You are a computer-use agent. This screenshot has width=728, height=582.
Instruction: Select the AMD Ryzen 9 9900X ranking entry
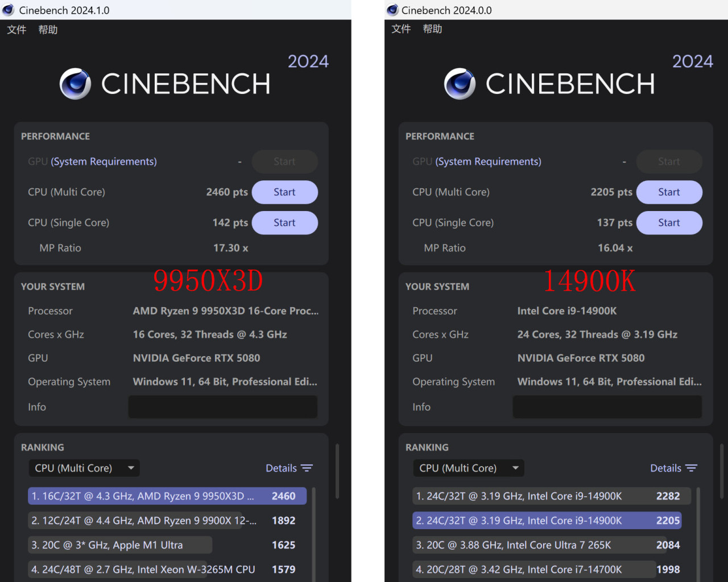point(167,521)
